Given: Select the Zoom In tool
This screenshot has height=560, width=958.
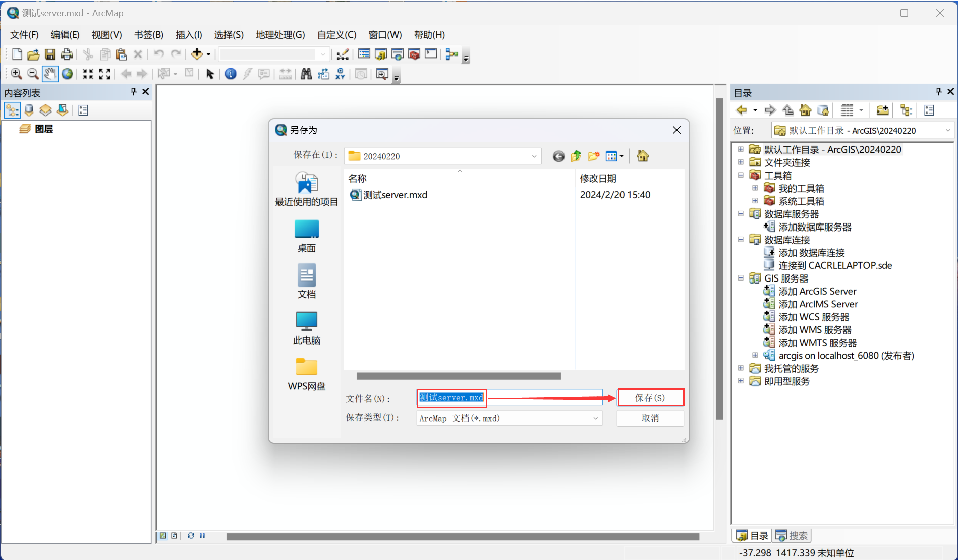Looking at the screenshot, I should pos(16,74).
